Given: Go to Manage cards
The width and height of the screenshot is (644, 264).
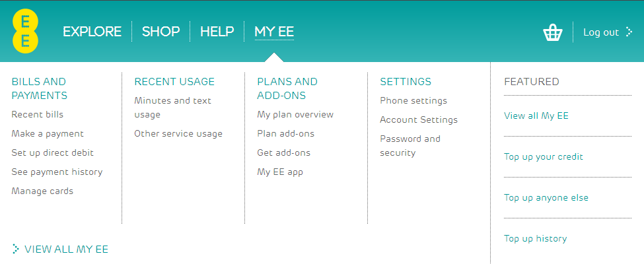Looking at the screenshot, I should click(x=42, y=191).
